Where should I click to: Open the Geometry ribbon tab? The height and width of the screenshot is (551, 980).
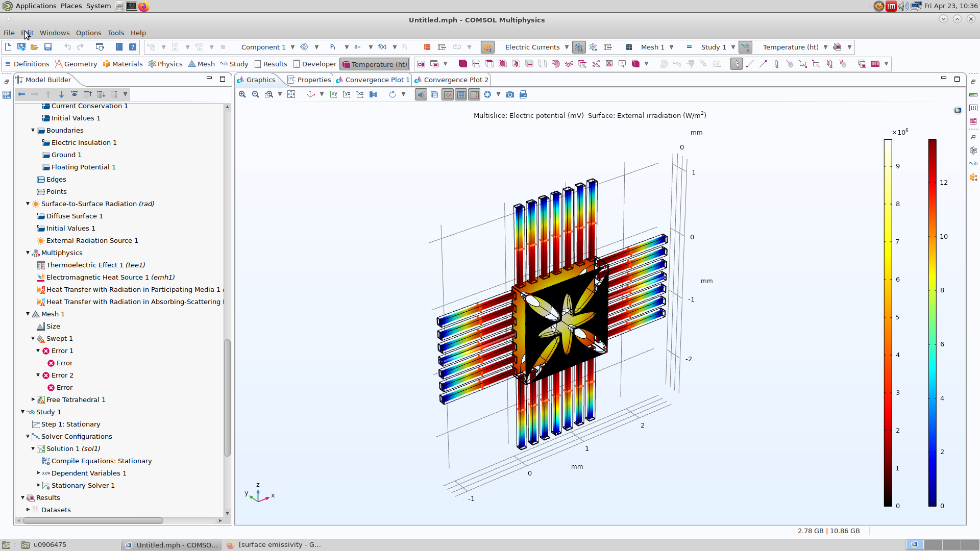point(76,64)
